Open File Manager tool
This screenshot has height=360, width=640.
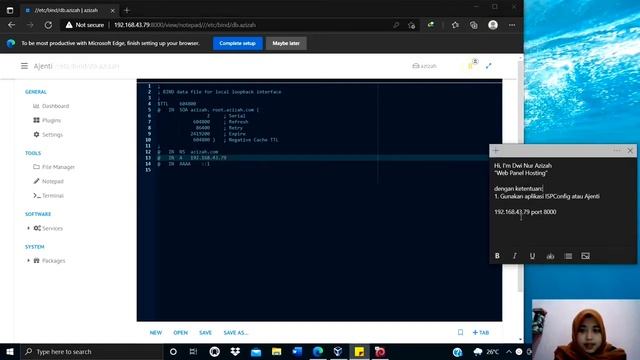(x=54, y=167)
